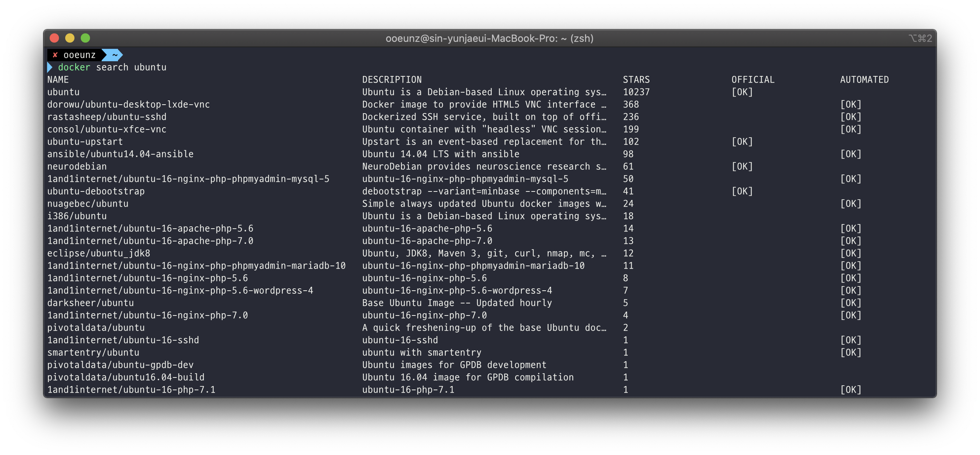Image resolution: width=980 pixels, height=455 pixels.
Task: Click the STARS column header
Action: pos(636,80)
